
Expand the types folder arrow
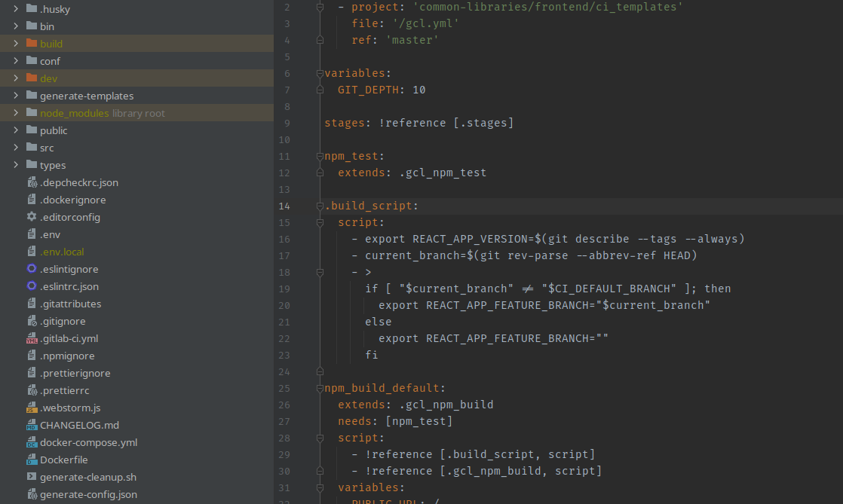point(16,164)
